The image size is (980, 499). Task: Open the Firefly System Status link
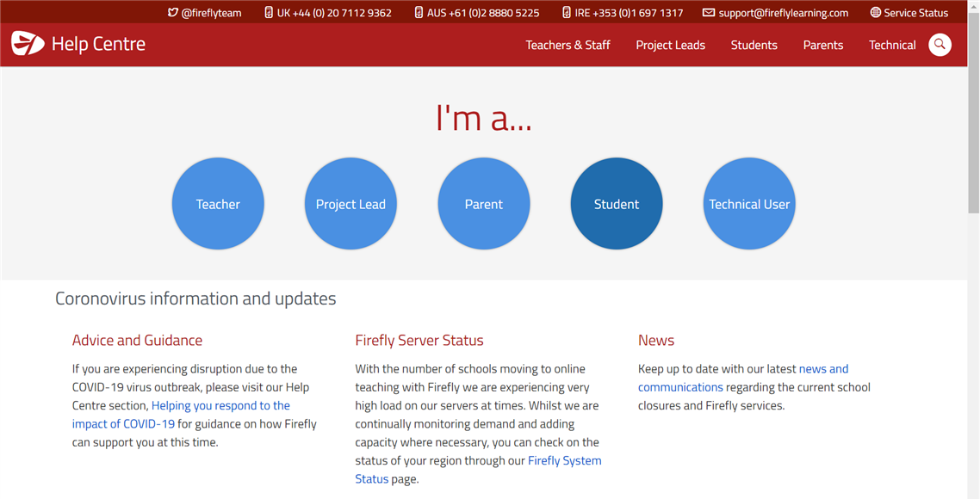pyautogui.click(x=478, y=470)
